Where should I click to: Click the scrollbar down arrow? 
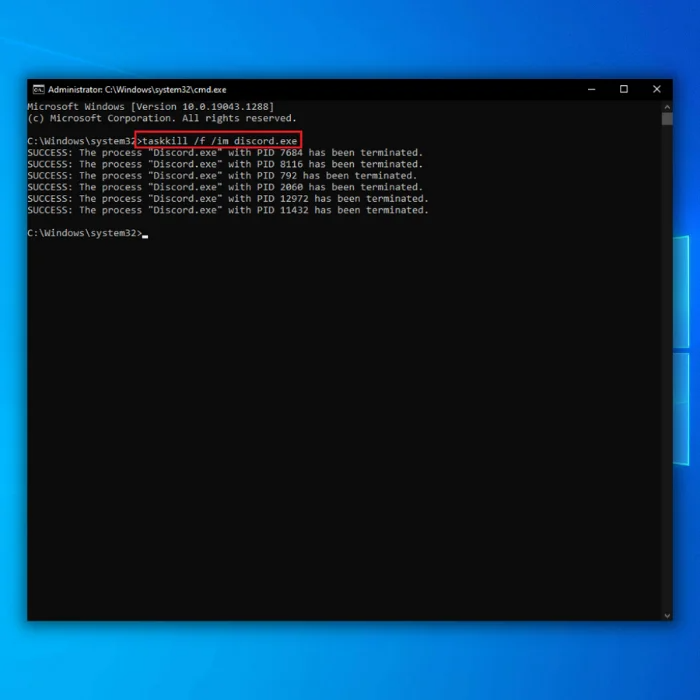pos(667,616)
